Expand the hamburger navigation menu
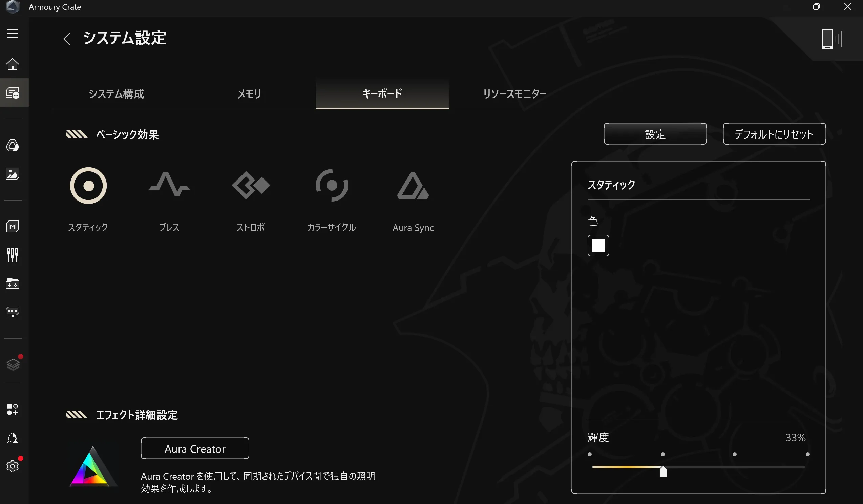 [13, 34]
